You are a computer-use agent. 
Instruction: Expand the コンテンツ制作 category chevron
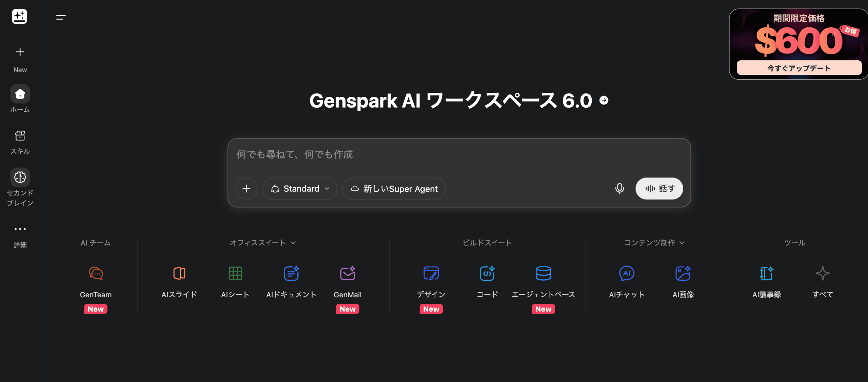pyautogui.click(x=682, y=243)
